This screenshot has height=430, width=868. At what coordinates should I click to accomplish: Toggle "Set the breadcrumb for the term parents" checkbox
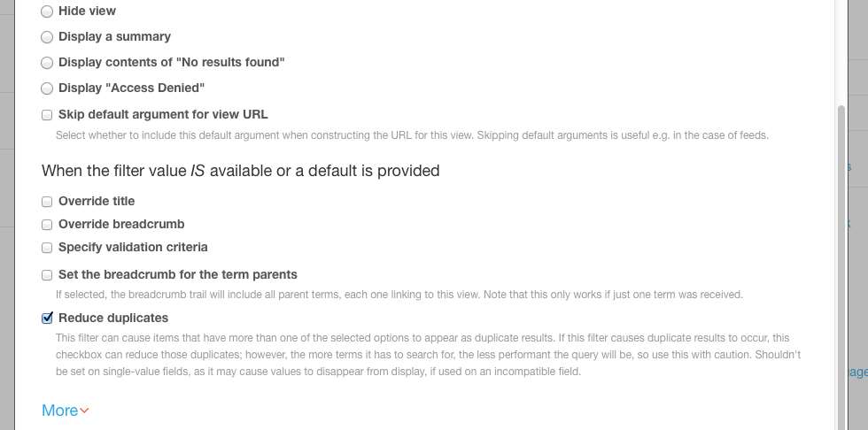click(x=47, y=275)
